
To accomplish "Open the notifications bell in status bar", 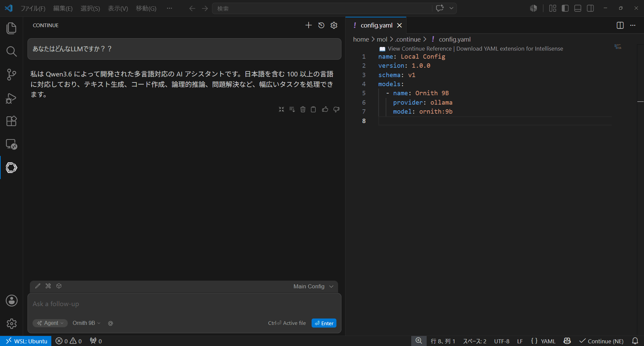I will pos(635,341).
